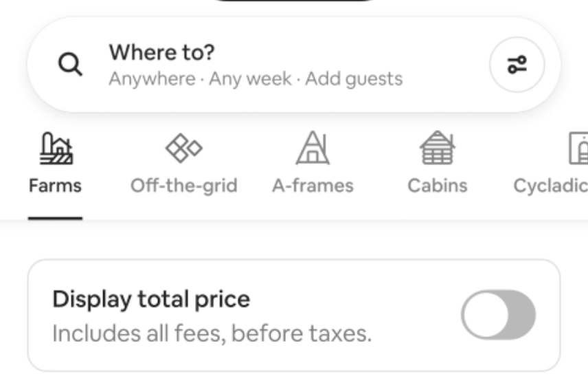Choose the Off-the-grid diamonds icon
This screenshot has width=588, height=392.
tap(183, 148)
